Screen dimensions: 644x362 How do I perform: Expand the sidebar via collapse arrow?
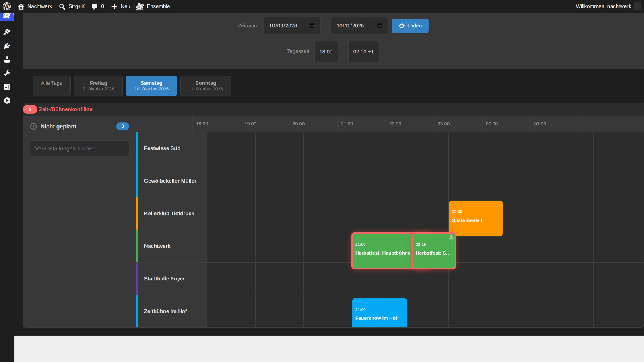coord(7,101)
